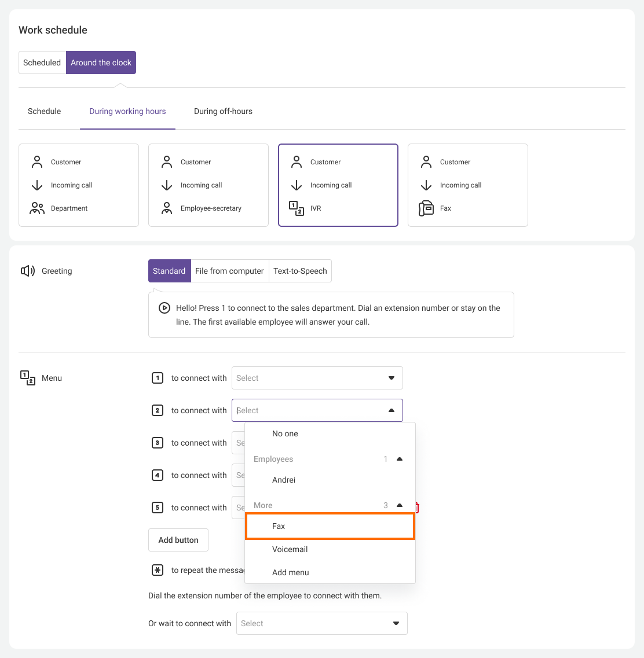Switch greeting to Text-to-Speech

coord(300,271)
